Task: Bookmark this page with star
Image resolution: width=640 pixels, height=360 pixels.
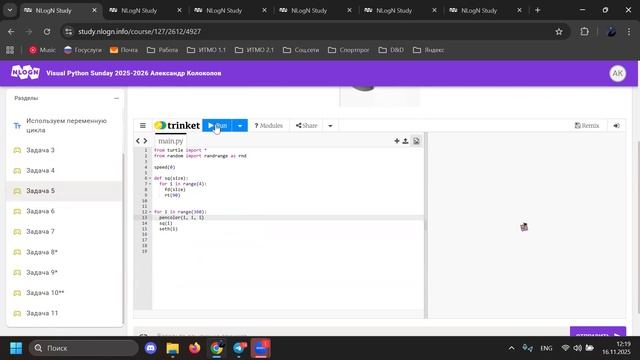Action: pos(559,32)
